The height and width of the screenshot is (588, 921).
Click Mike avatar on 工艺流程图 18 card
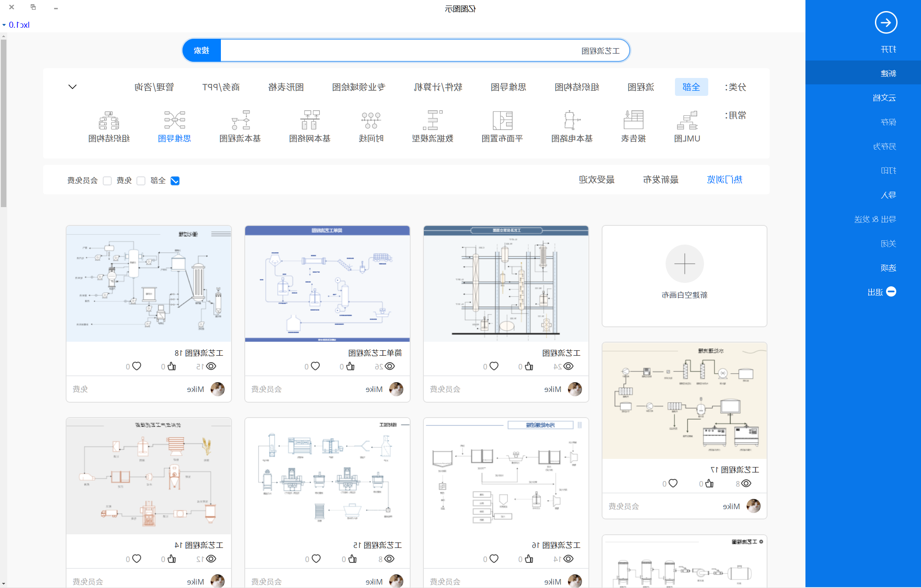217,389
